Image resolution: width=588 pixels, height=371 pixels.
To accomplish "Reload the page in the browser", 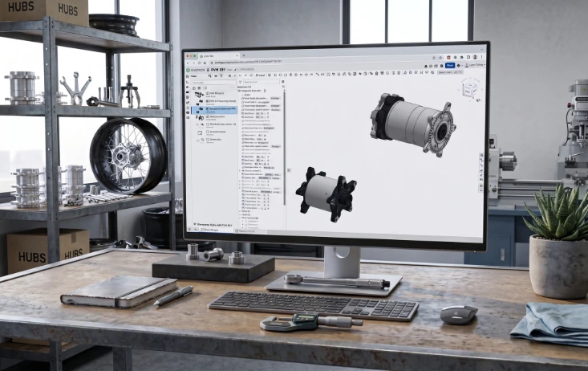I will click(199, 63).
